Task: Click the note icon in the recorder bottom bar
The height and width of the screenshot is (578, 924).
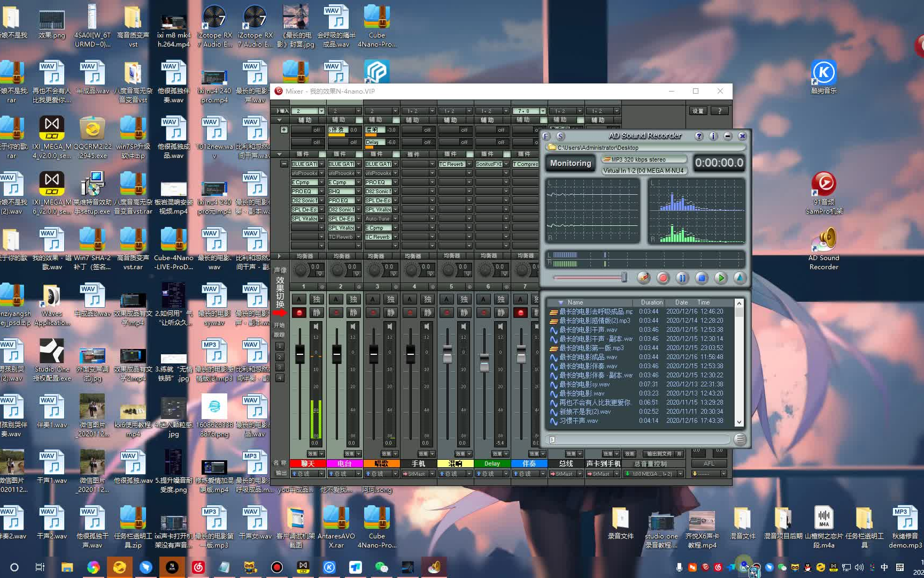Action: pyautogui.click(x=552, y=440)
